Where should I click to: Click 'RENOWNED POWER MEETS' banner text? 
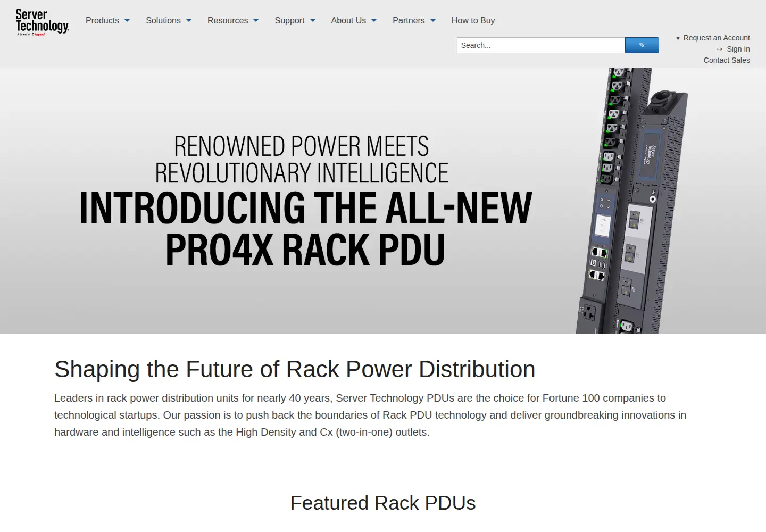tap(302, 146)
